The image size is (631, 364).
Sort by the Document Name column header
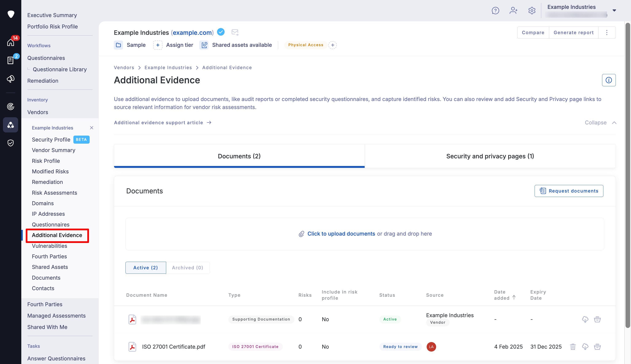coord(147,295)
